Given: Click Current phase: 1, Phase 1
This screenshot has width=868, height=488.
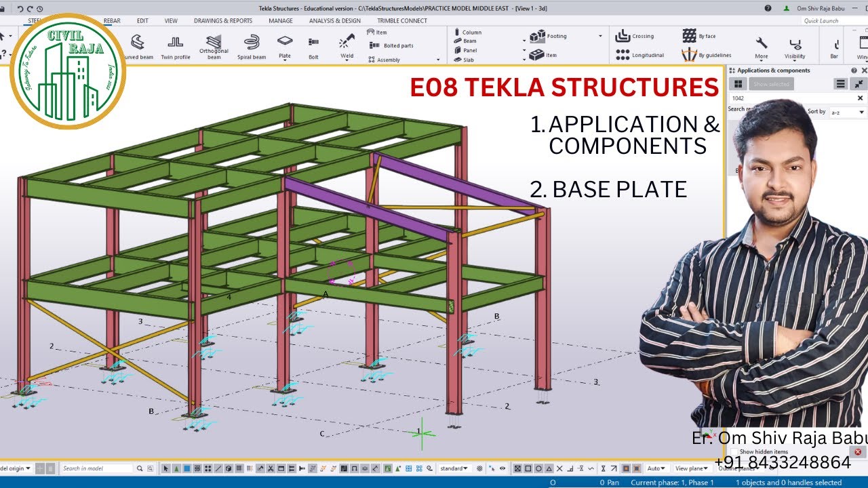Looking at the screenshot, I should 673,483.
